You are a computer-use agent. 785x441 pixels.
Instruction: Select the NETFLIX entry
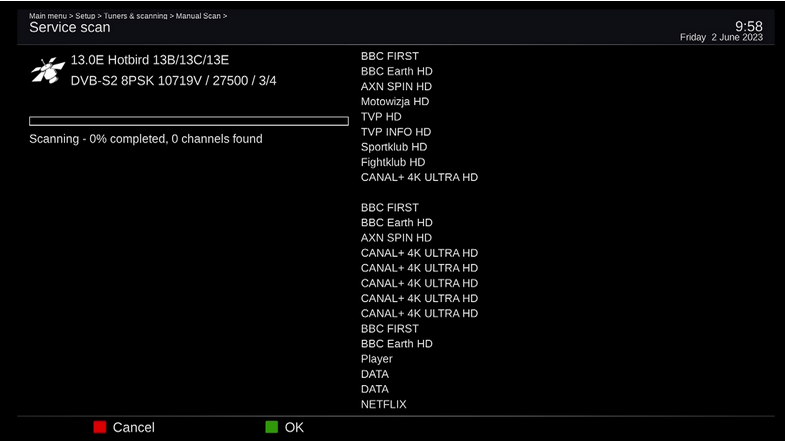point(383,404)
